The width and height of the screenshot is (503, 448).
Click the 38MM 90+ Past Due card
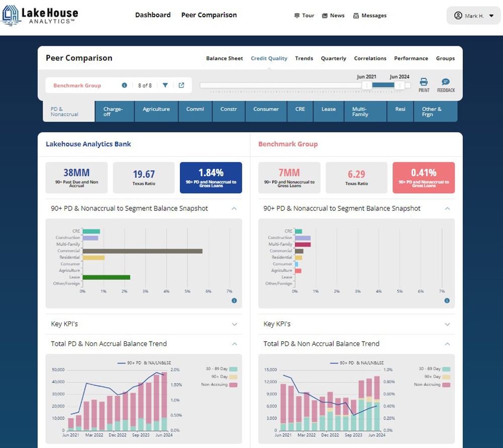coord(76,177)
